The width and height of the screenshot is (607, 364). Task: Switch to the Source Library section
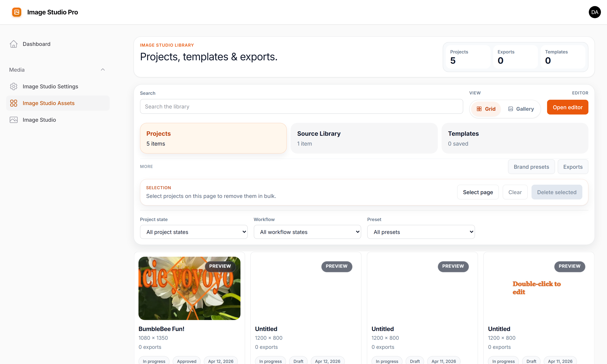point(364,138)
